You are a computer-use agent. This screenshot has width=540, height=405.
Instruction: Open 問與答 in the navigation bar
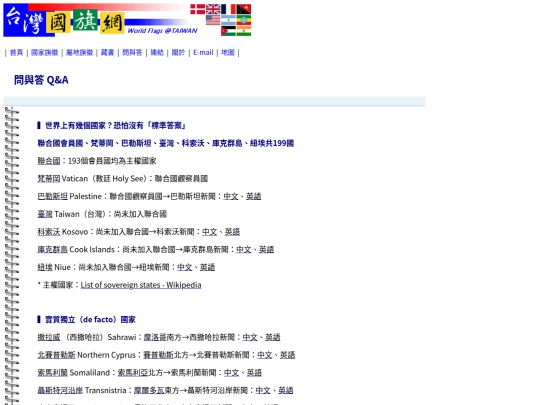132,52
